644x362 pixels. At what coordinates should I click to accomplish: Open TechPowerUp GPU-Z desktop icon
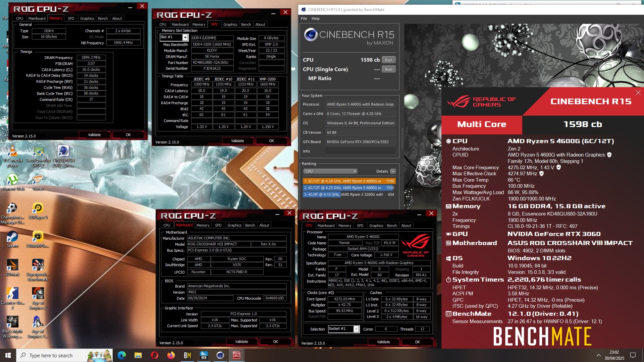point(38,157)
